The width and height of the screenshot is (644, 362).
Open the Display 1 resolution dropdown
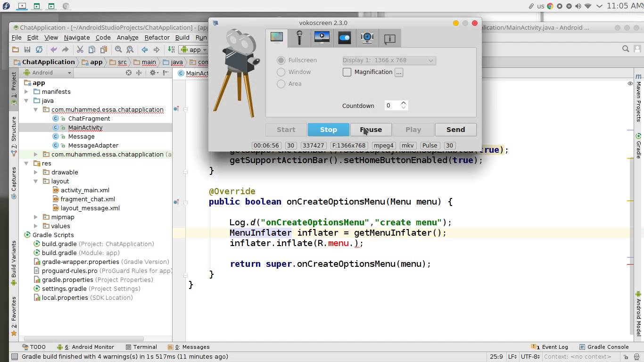[388, 60]
